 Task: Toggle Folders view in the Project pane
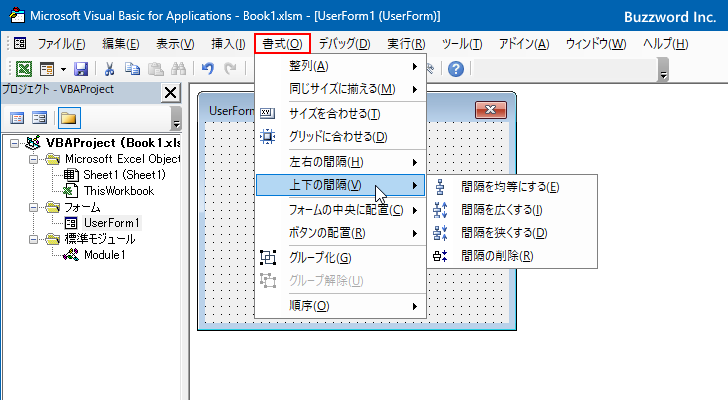69,118
